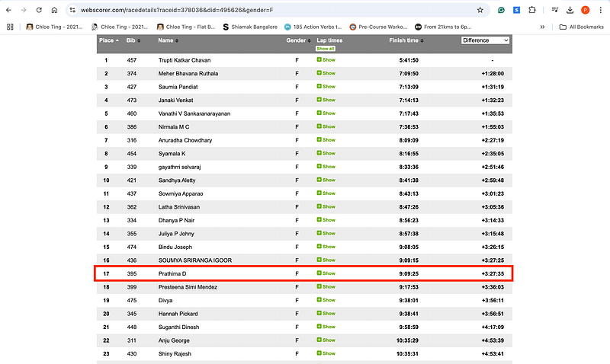Show lap times for Latha Srinivasan

[x=326, y=206]
